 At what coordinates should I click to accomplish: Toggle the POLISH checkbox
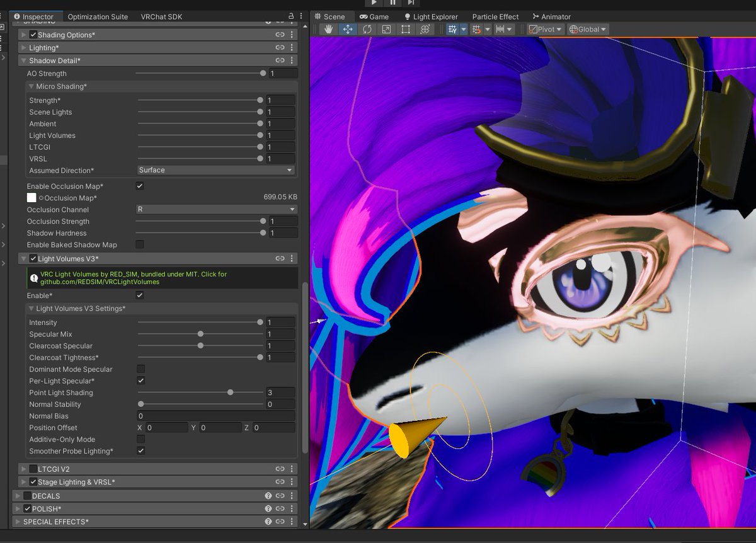coord(28,508)
